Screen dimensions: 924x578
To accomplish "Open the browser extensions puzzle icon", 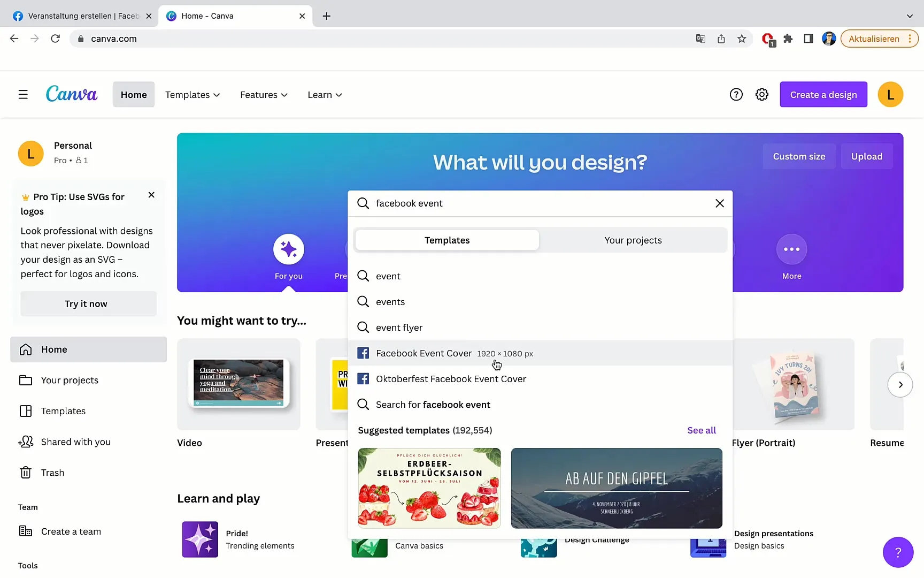I will pyautogui.click(x=788, y=39).
